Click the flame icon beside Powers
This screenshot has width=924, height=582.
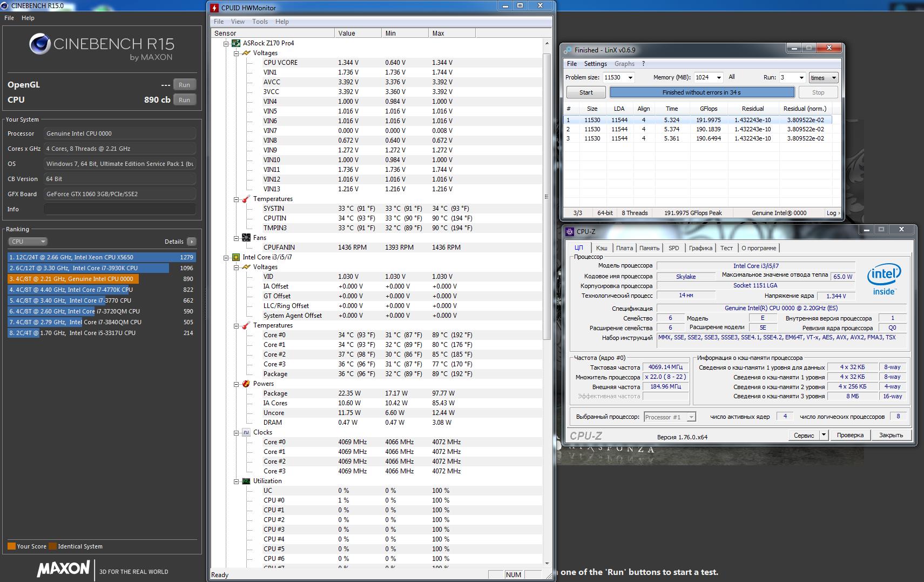click(x=246, y=384)
